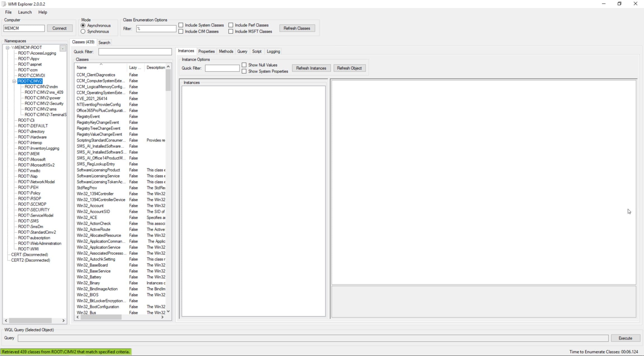The image size is (644, 356).
Task: Enable the Show Null Values checkbox
Action: [x=244, y=65]
